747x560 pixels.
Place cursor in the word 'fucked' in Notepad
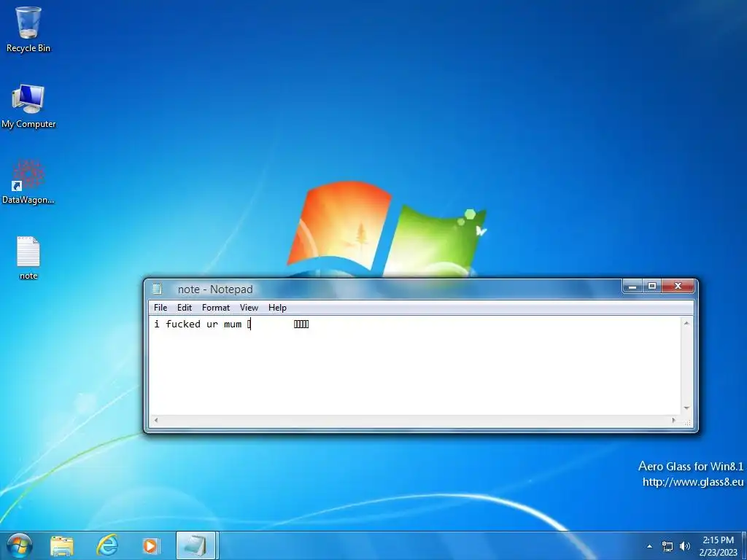click(x=183, y=324)
